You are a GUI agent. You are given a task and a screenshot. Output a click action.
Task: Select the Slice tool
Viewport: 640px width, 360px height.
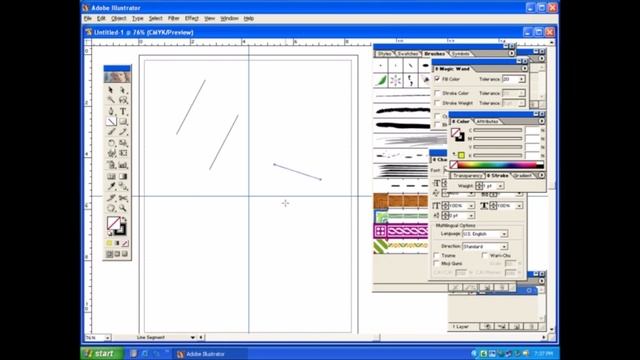pos(111,198)
